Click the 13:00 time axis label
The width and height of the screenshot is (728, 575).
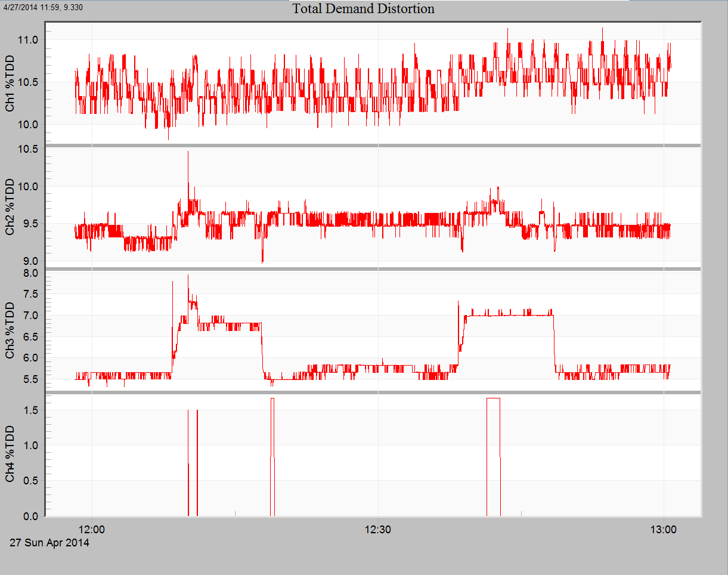click(665, 529)
